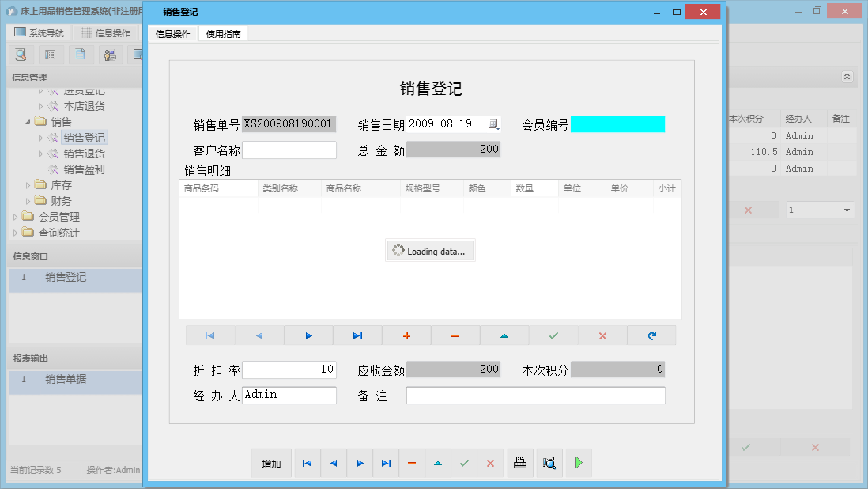The height and width of the screenshot is (489, 868).
Task: Click the new document toolbar icon
Action: click(80, 55)
